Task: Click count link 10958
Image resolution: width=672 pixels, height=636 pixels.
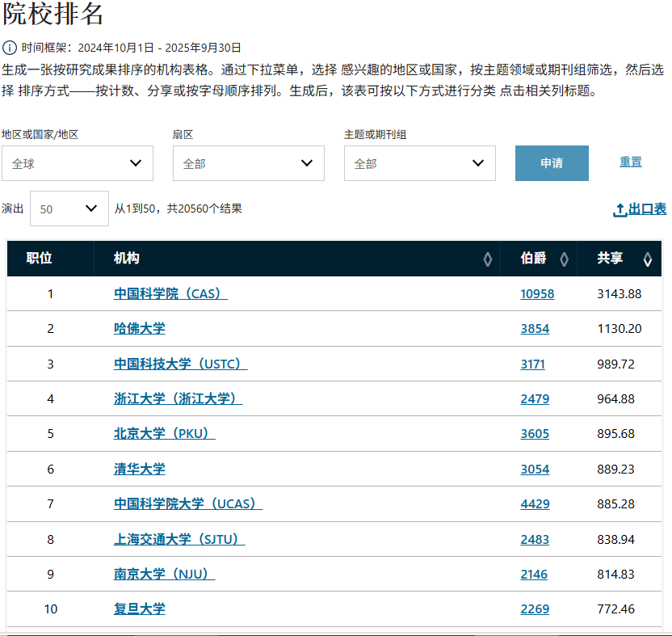Action: (537, 294)
